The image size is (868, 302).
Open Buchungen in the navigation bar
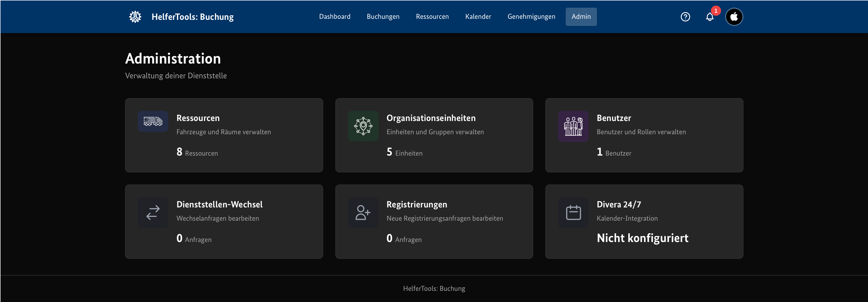click(x=383, y=17)
